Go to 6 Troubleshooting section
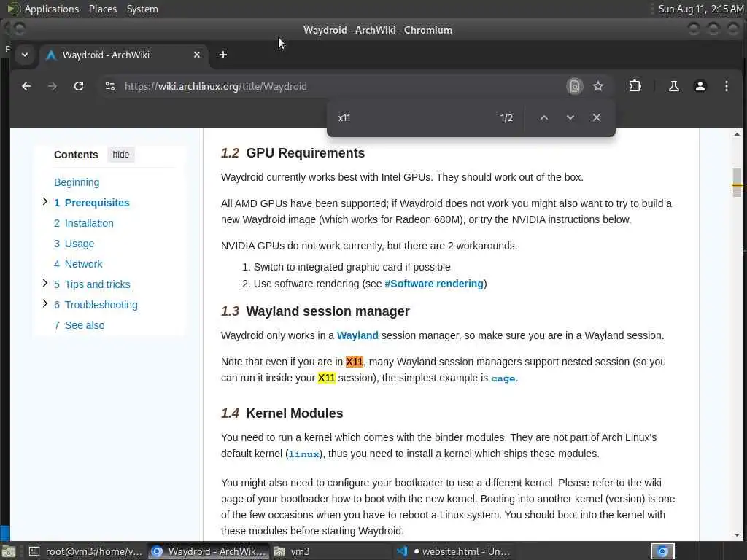This screenshot has width=747, height=560. point(96,305)
